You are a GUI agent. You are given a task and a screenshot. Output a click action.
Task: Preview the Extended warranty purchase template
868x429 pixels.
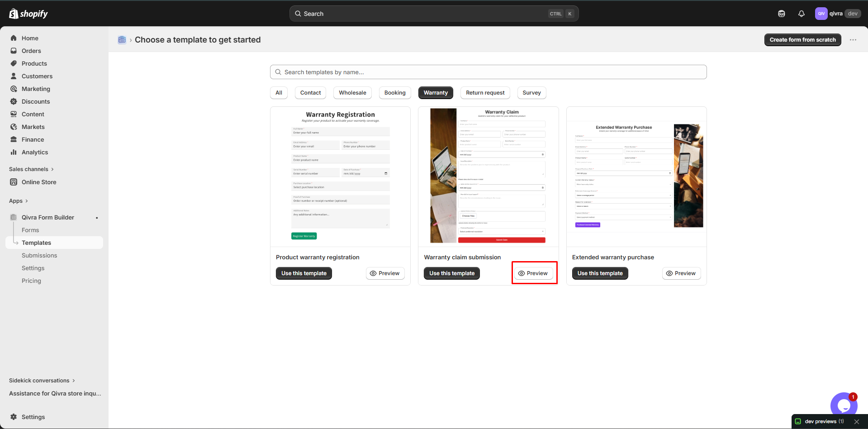[x=681, y=273]
